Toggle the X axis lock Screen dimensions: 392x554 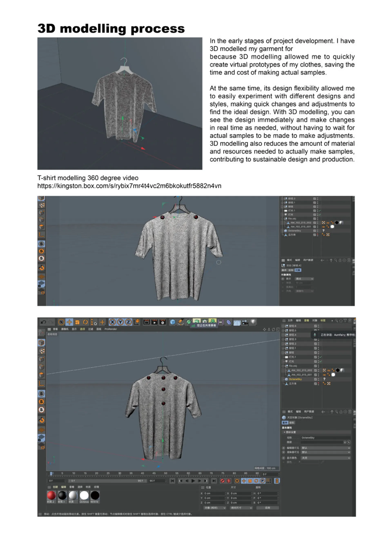point(112,322)
